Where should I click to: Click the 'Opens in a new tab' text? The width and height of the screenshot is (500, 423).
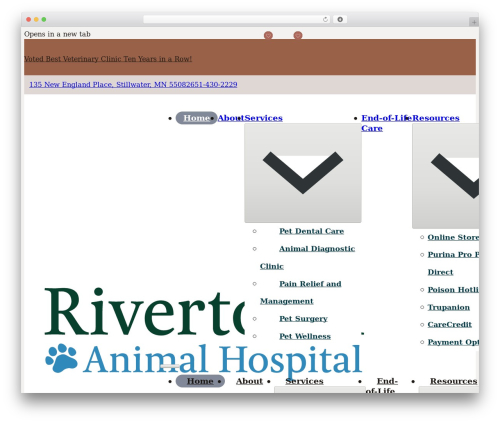[x=57, y=34]
